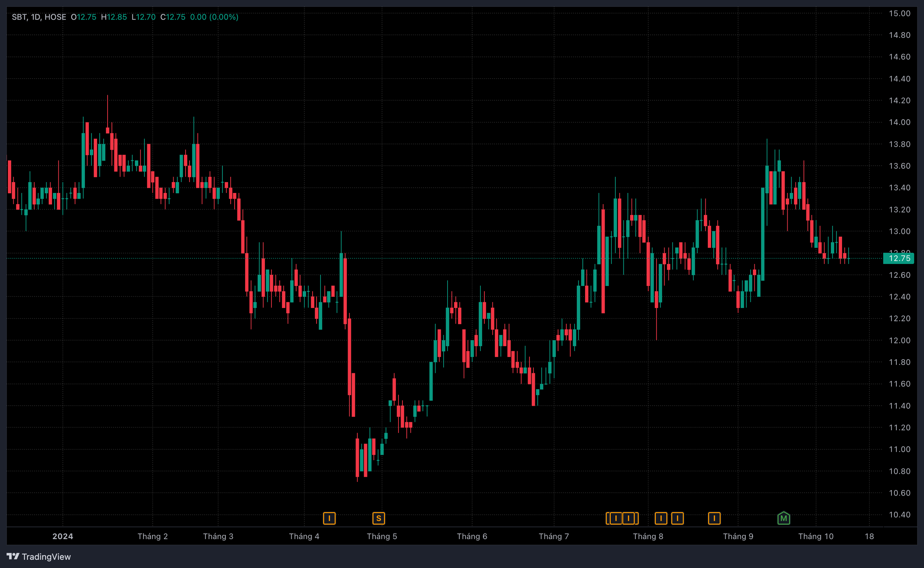924x568 pixels.
Task: Click the 13.00 price axis label
Action: pos(899,232)
